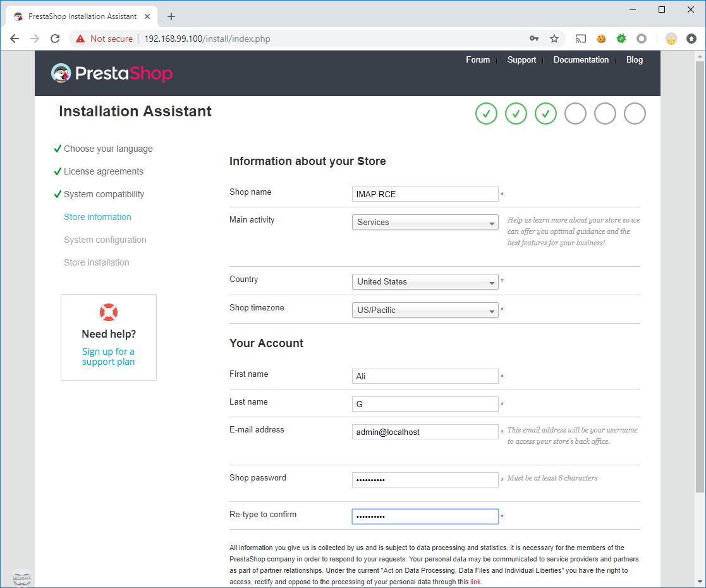Click the fourth empty progress step circle

coord(575,114)
